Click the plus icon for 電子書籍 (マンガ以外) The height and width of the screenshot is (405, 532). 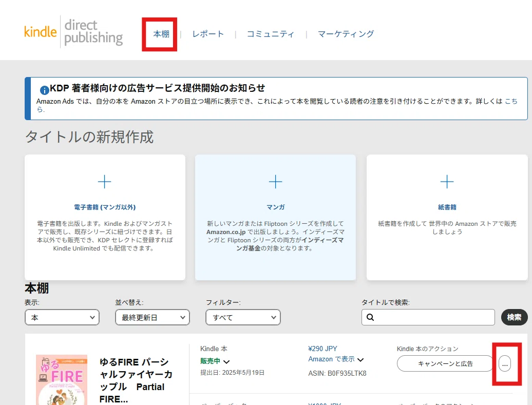click(105, 182)
